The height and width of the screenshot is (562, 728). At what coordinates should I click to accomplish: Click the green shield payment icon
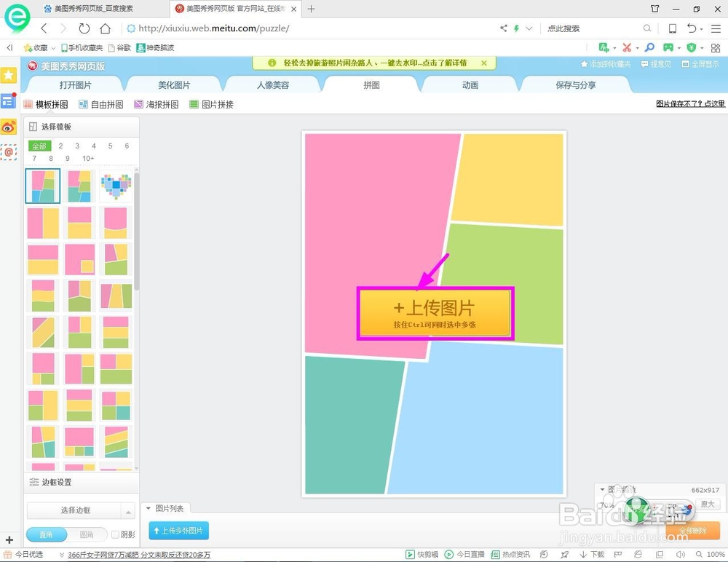click(692, 47)
